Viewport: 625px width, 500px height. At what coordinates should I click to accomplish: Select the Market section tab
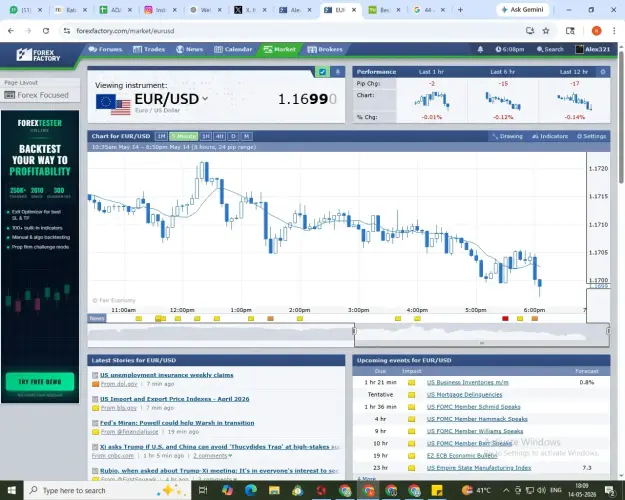pos(280,49)
